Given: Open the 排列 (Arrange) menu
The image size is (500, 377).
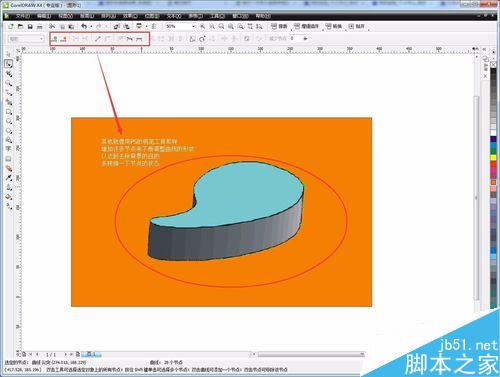Looking at the screenshot, I should (108, 16).
